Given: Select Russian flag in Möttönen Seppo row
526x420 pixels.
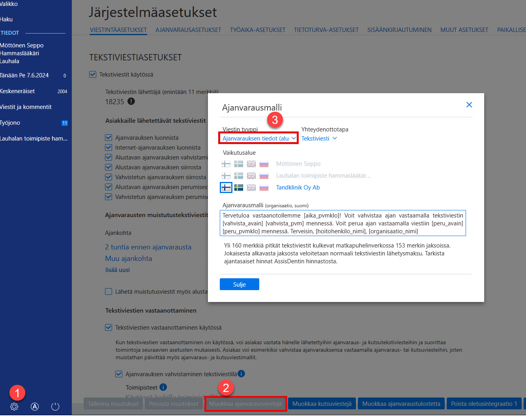Looking at the screenshot, I should click(x=264, y=164).
